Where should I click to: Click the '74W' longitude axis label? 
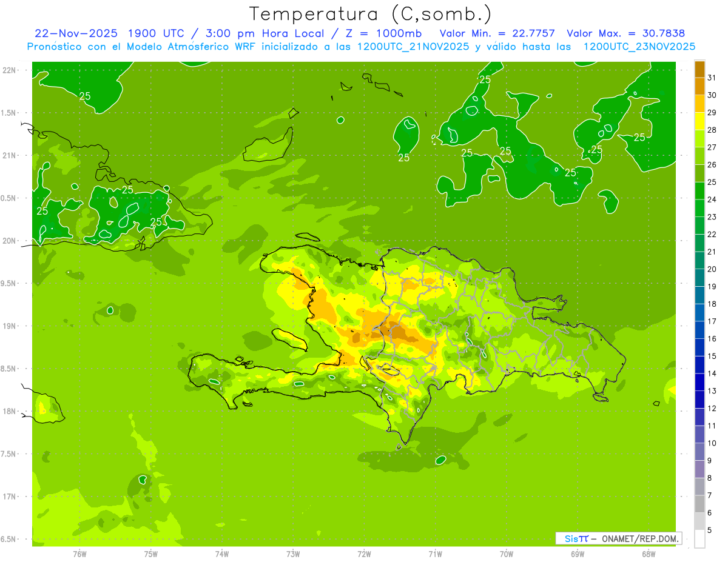point(222,554)
